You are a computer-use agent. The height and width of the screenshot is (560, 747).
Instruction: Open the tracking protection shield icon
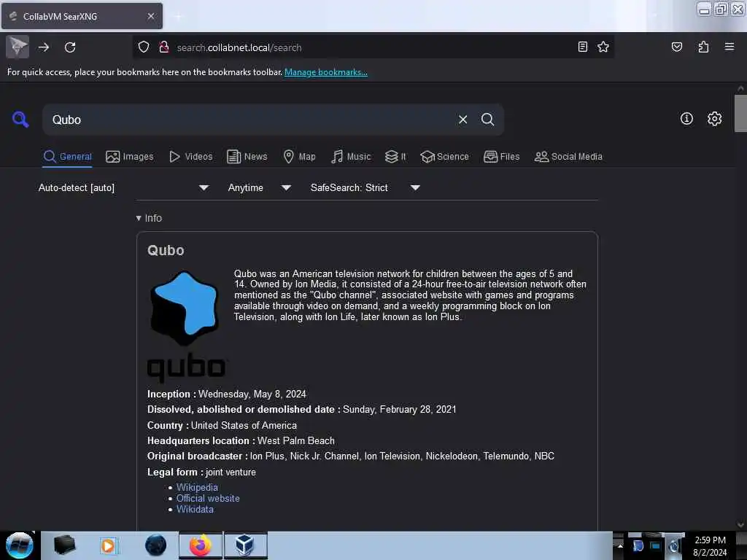[x=144, y=47]
